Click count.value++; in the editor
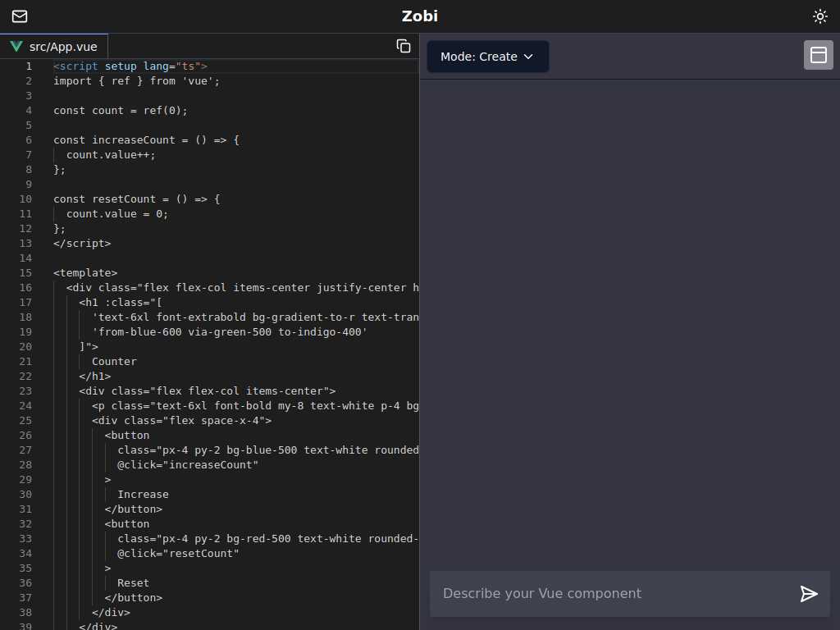This screenshot has width=840, height=630. coord(111,155)
